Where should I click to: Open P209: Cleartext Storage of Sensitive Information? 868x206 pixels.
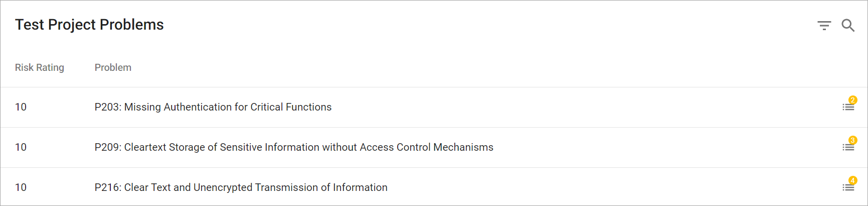click(294, 147)
